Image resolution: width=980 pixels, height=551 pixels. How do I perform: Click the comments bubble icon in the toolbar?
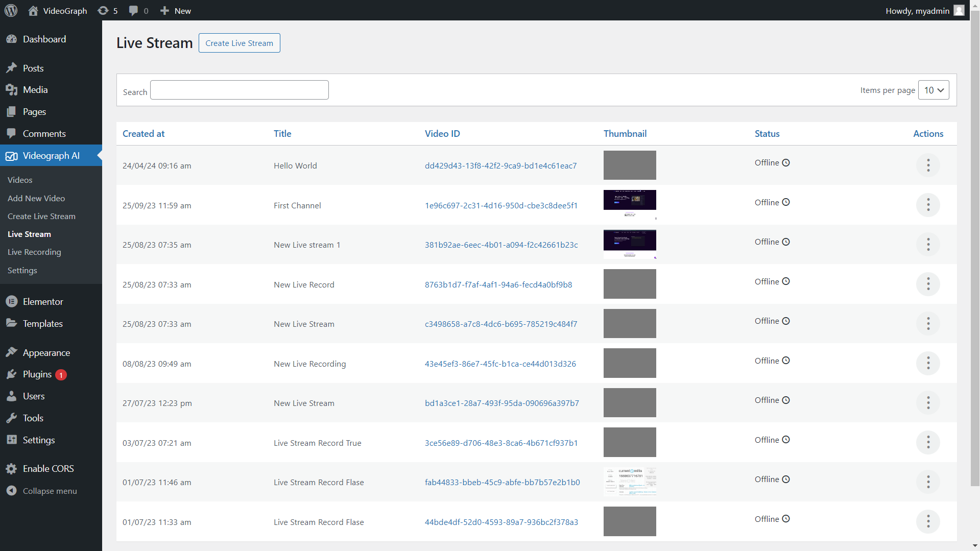[134, 10]
